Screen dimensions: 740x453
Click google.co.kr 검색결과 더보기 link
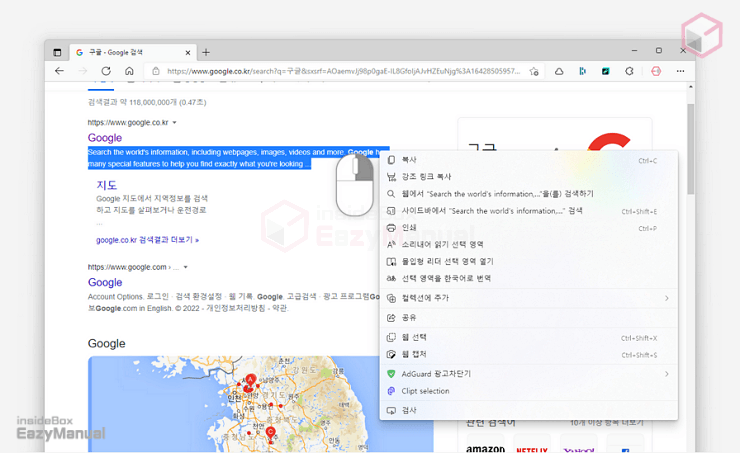tap(148, 240)
